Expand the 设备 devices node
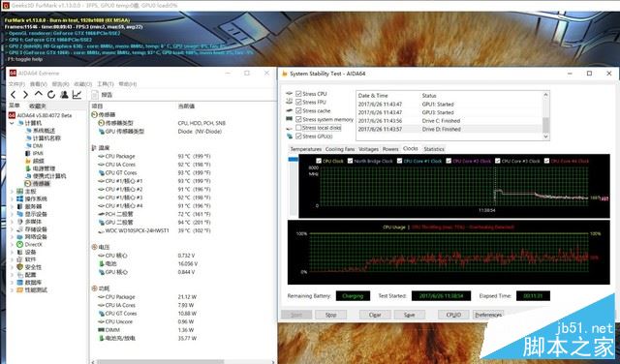This screenshot has width=620, height=364. point(13,252)
